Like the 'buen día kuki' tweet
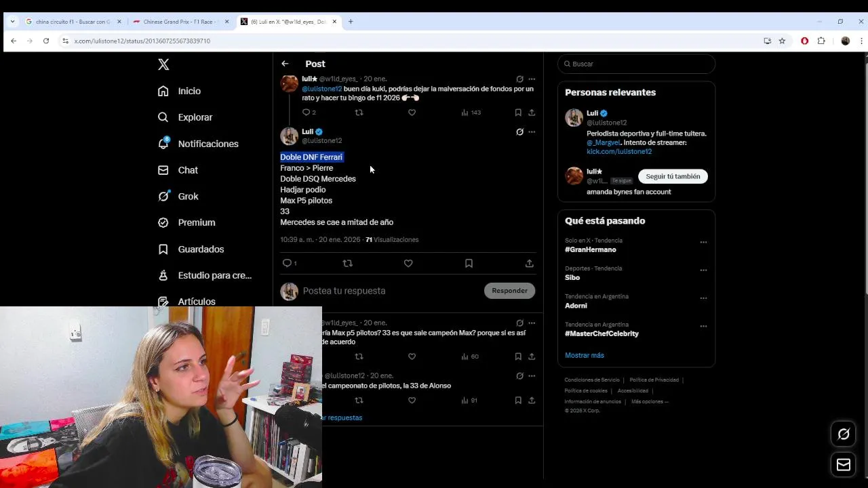The height and width of the screenshot is (488, 868). [412, 113]
